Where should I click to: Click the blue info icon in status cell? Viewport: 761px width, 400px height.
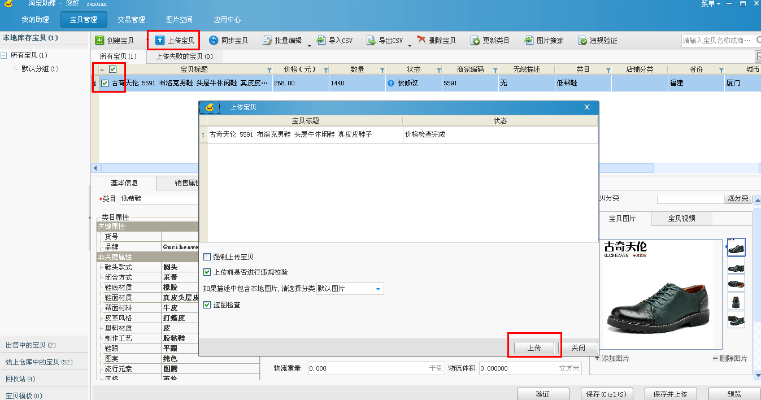click(391, 83)
